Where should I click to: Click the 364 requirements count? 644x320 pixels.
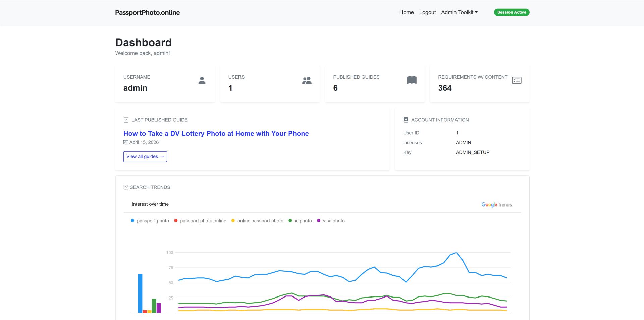445,88
